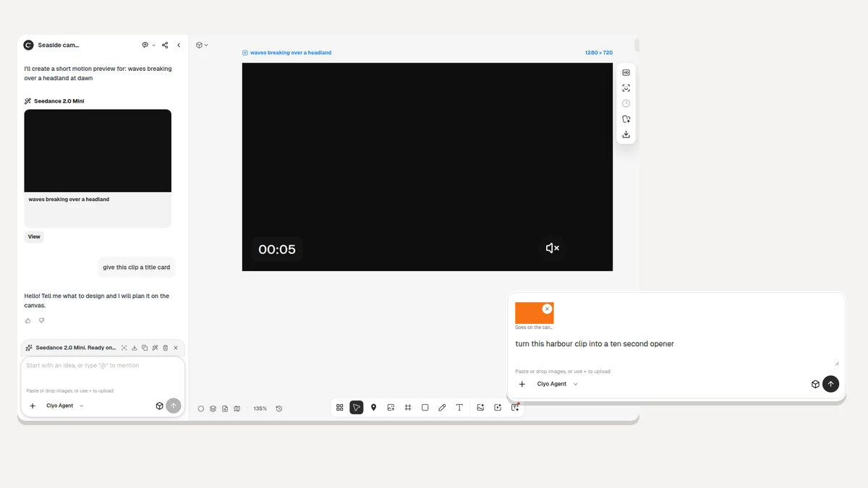The height and width of the screenshot is (488, 868).
Task: Click the thumbs down feedback icon
Action: pos(41,320)
